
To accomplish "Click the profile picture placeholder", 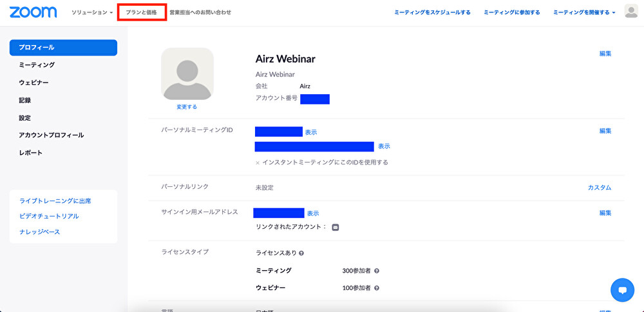I will [x=187, y=74].
